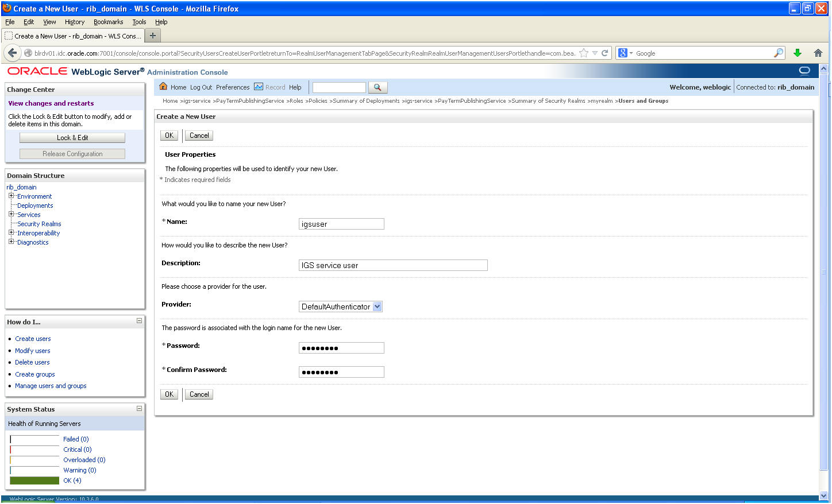Click the console search text box
832x504 pixels.
pos(339,87)
